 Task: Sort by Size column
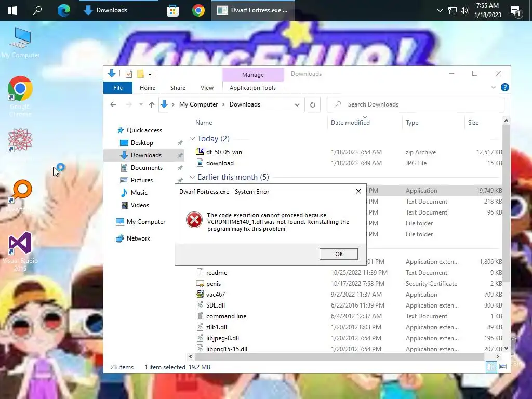click(473, 123)
